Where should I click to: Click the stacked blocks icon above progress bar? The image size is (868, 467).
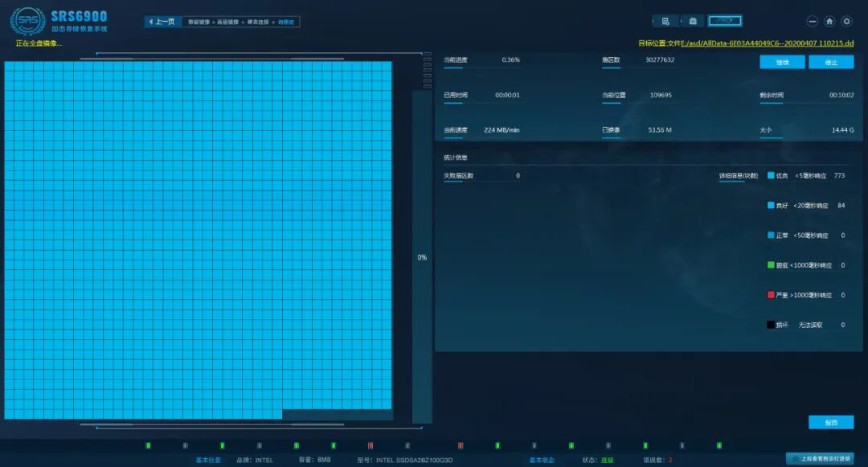click(427, 71)
